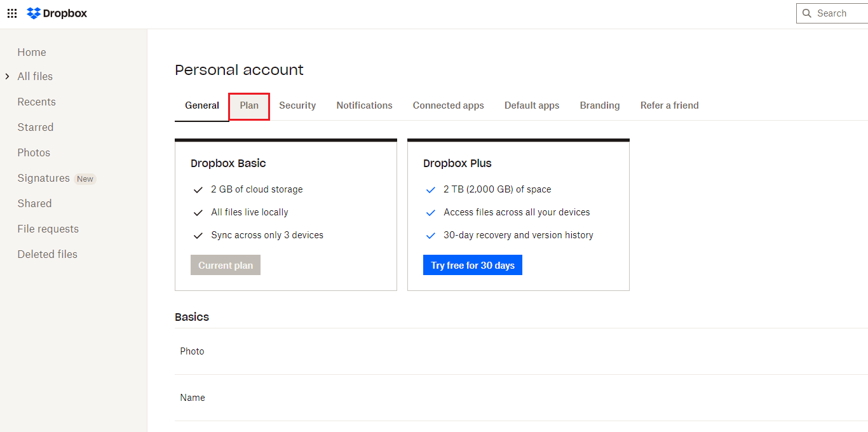Switch to the Refer a friend tab
The width and height of the screenshot is (868, 432).
(670, 105)
